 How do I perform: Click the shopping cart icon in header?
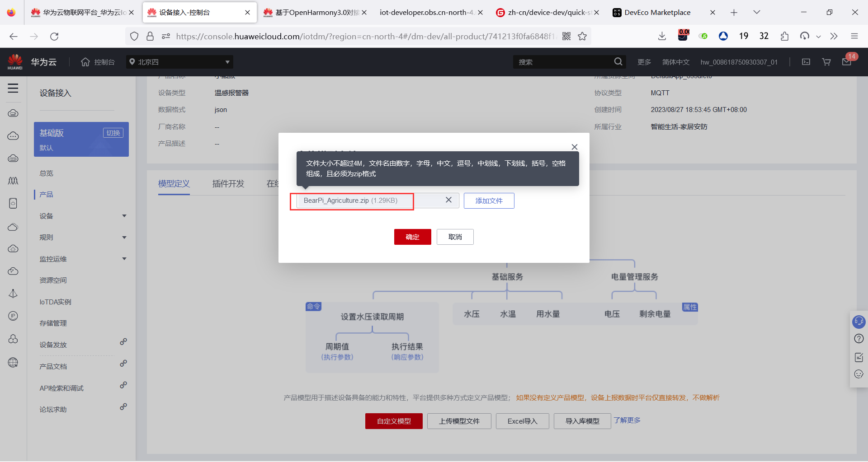(826, 61)
